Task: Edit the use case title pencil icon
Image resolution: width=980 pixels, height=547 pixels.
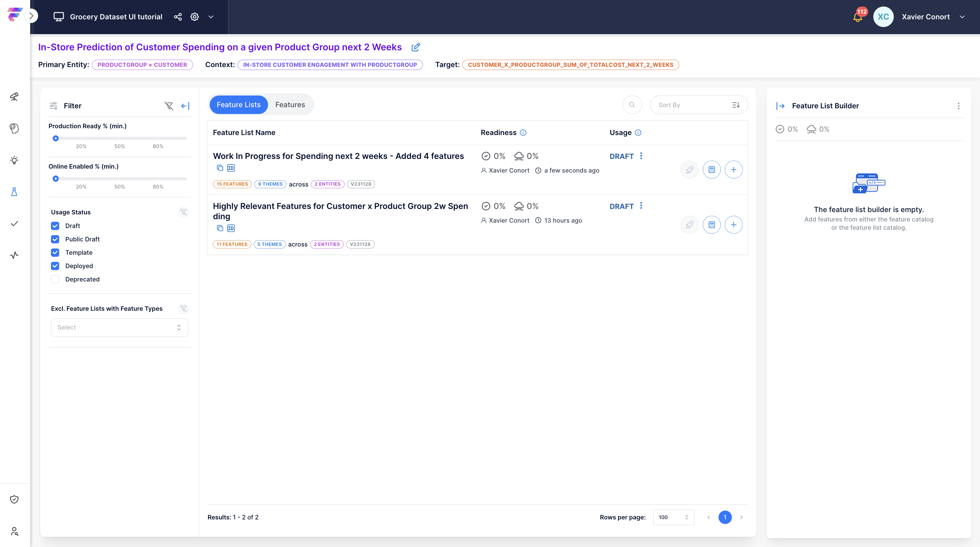Action: (416, 47)
